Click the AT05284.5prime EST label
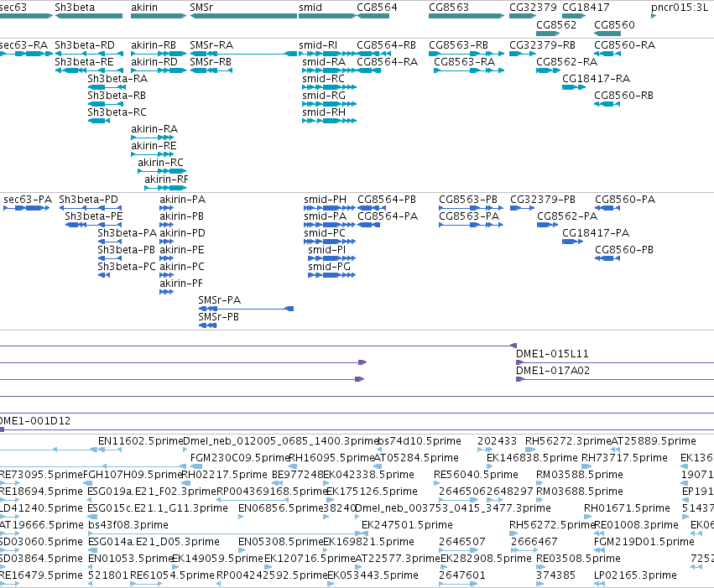 (416, 458)
